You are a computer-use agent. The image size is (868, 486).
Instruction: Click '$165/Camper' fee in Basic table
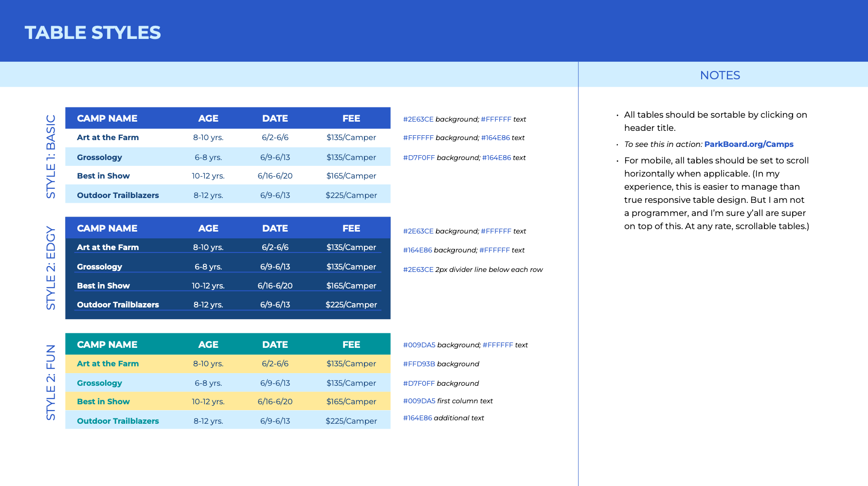[351, 176]
